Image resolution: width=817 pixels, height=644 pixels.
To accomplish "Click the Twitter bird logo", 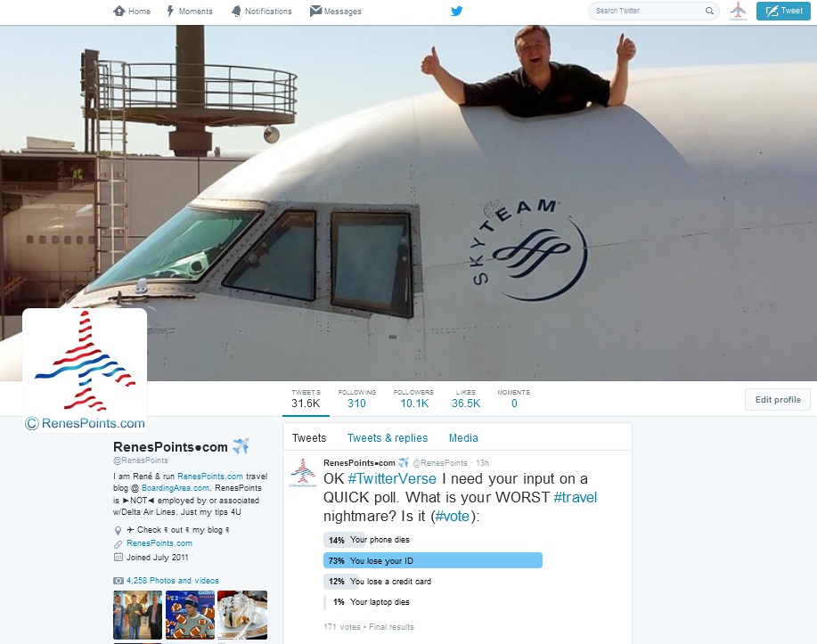I will click(x=457, y=11).
